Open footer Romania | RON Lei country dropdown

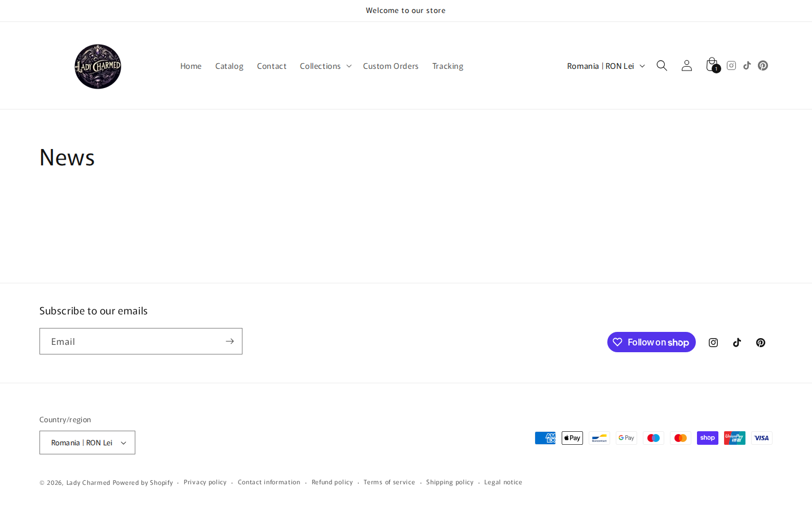87,443
